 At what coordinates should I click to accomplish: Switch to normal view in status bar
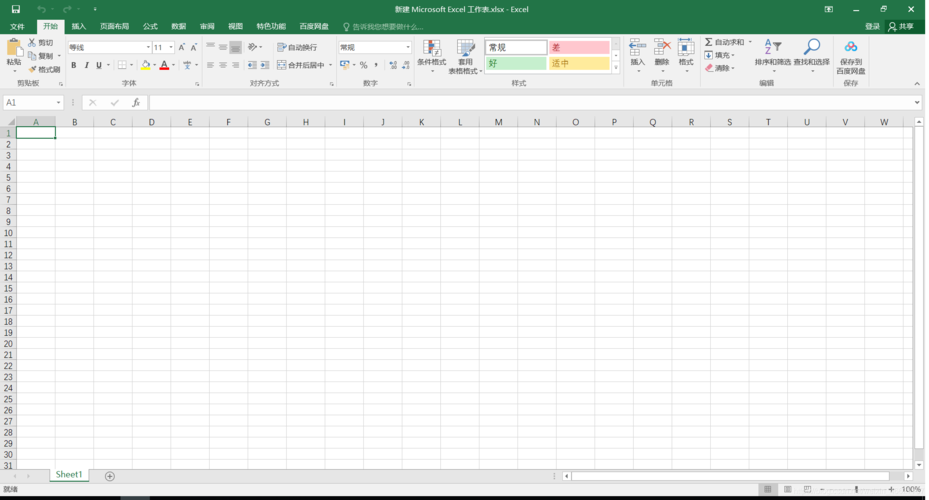[x=767, y=489]
